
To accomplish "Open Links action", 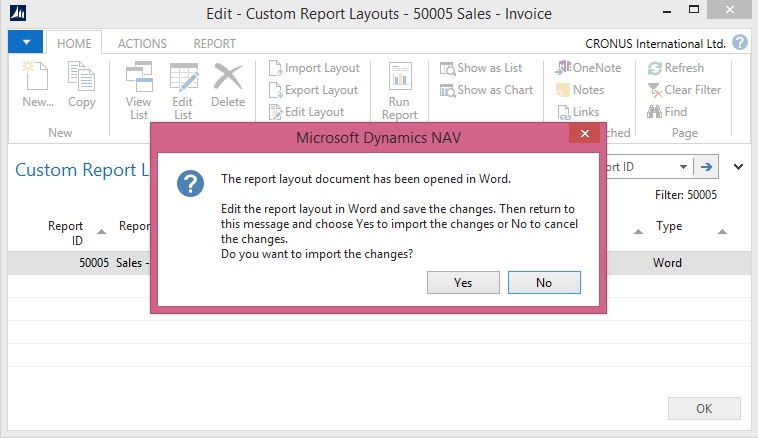I will click(x=578, y=112).
